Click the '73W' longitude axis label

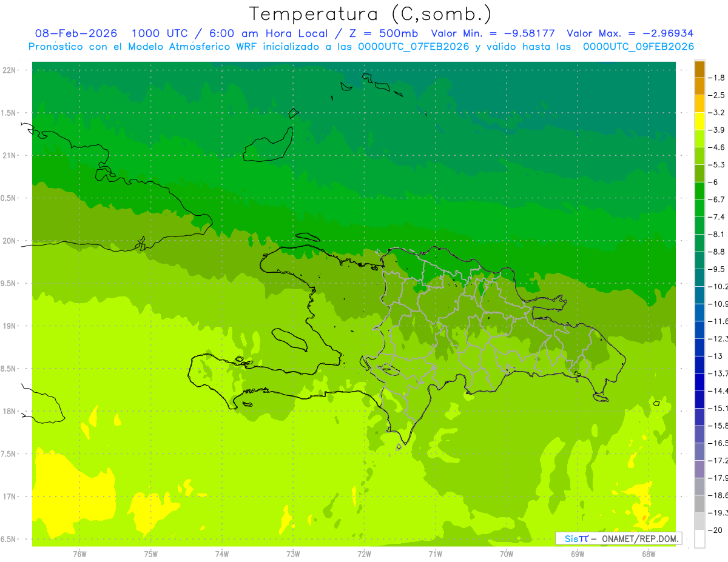click(293, 554)
